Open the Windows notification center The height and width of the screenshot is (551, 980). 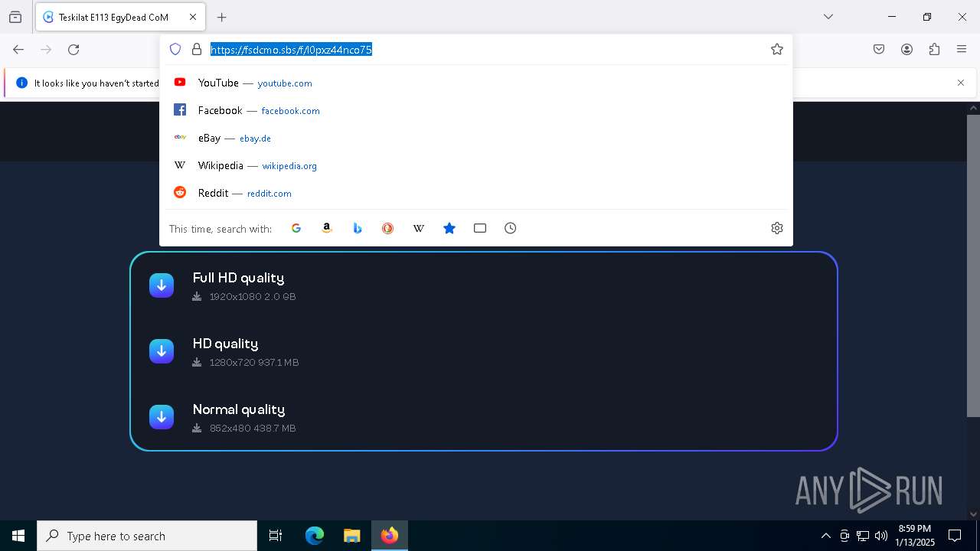click(955, 536)
